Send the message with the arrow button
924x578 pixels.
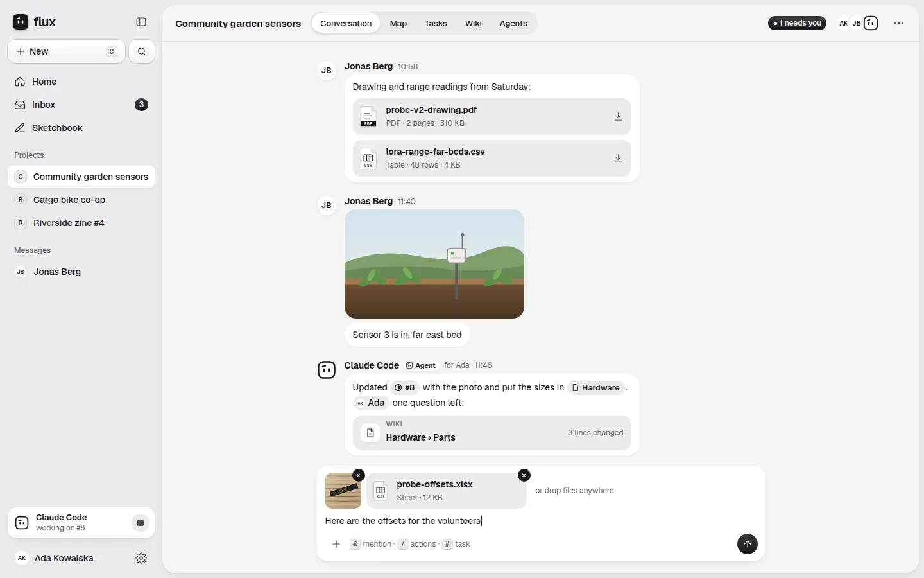[x=747, y=544]
